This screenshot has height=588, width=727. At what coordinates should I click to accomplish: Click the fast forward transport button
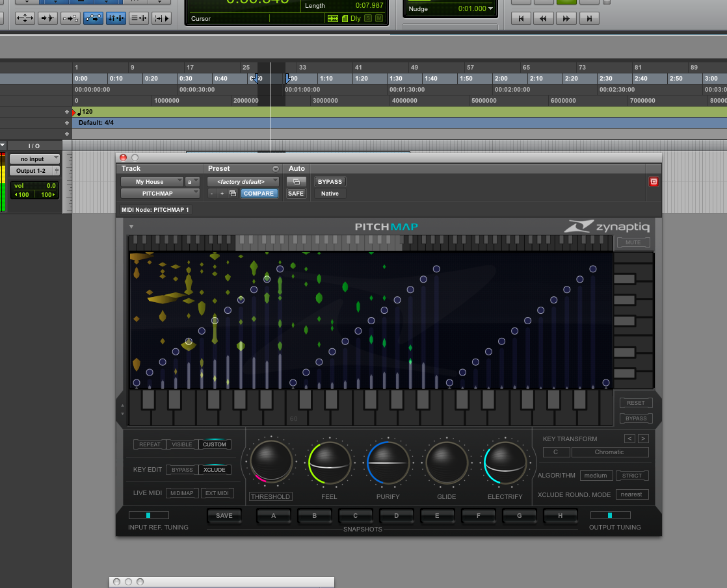point(566,19)
